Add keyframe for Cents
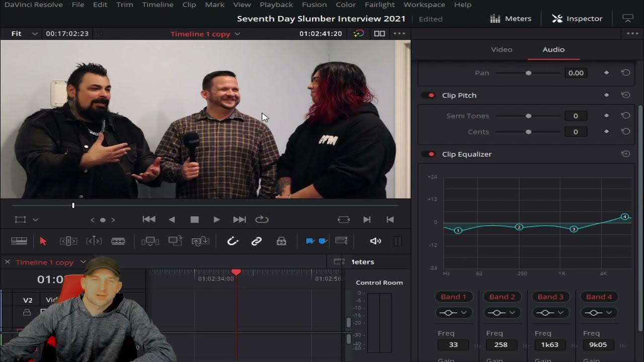This screenshot has width=644, height=362. point(606,132)
